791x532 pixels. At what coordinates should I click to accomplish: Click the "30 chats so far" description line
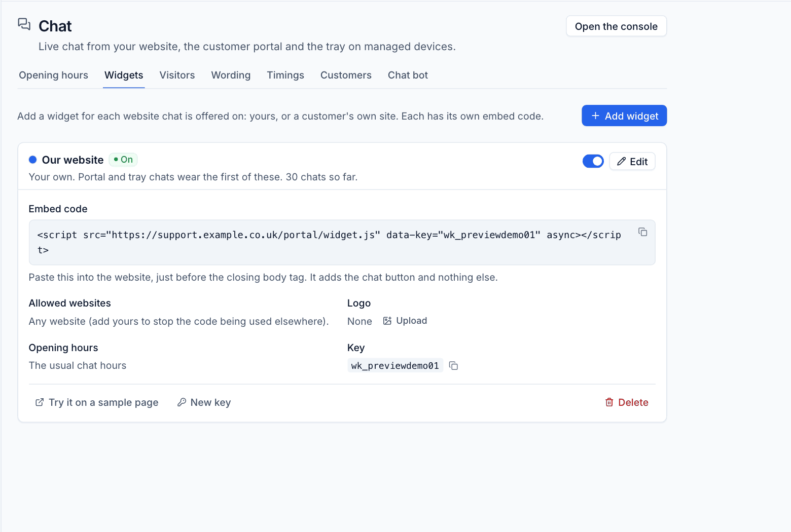pyautogui.click(x=193, y=177)
